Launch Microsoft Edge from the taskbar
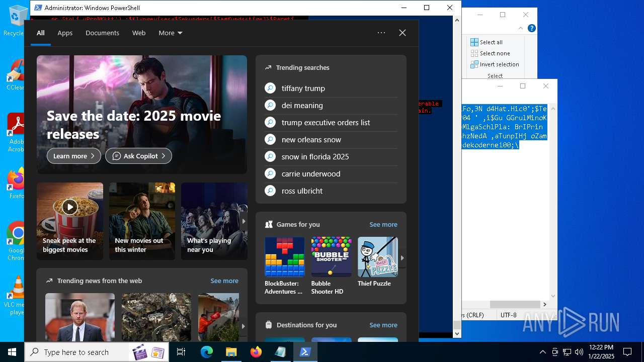The width and height of the screenshot is (644, 362). (x=207, y=352)
